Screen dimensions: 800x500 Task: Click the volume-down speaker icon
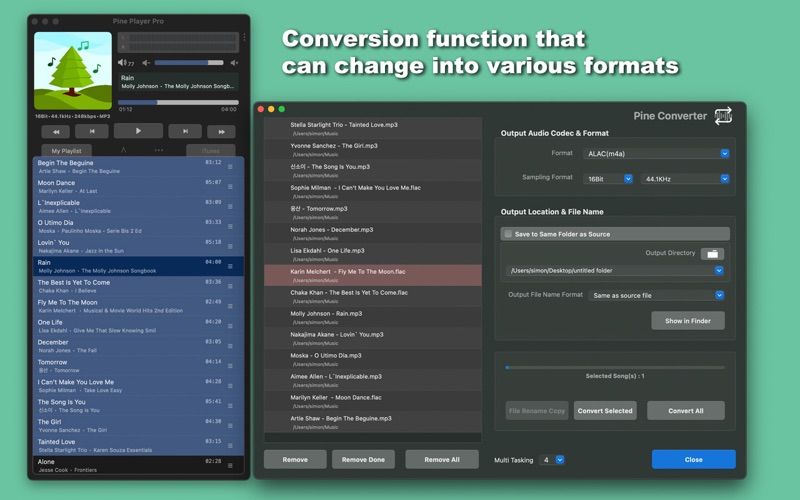[x=146, y=63]
